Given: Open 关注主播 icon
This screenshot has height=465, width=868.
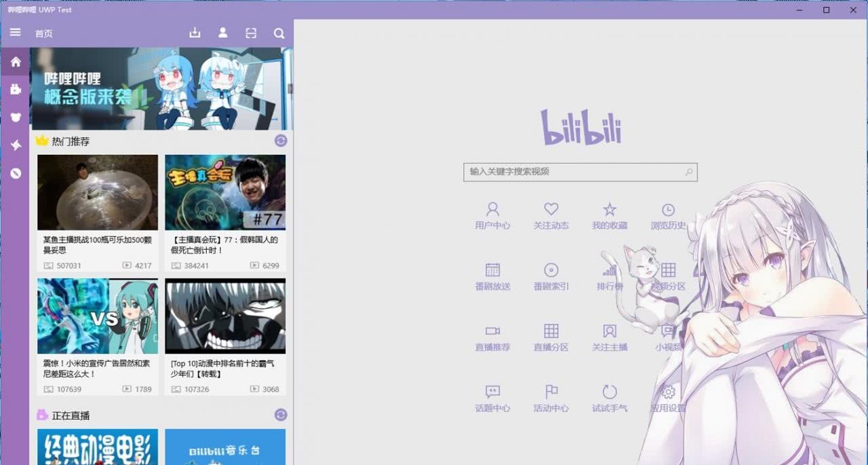Looking at the screenshot, I should (x=610, y=337).
